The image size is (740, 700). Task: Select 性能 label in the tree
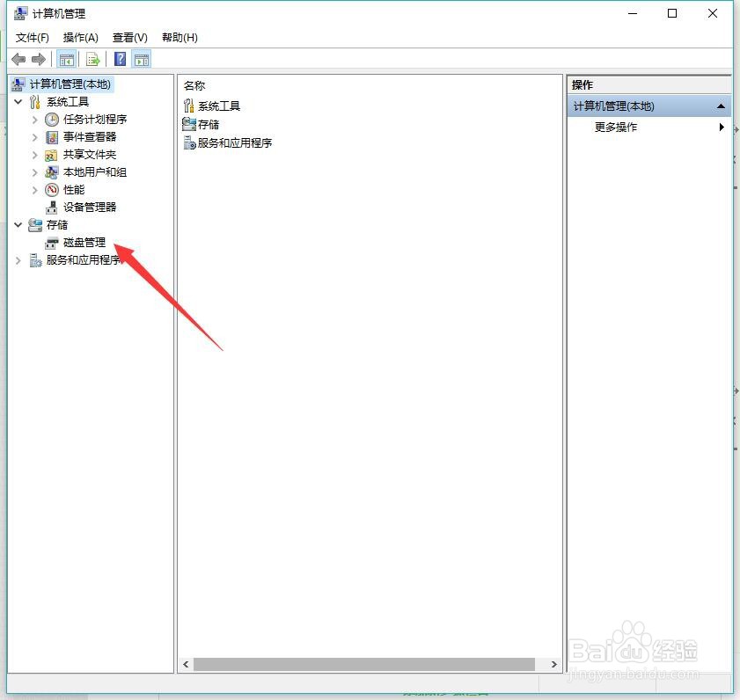coord(74,190)
